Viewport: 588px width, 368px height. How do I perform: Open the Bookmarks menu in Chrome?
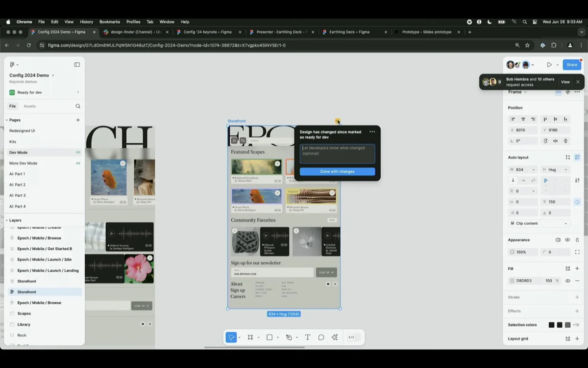tap(110, 22)
